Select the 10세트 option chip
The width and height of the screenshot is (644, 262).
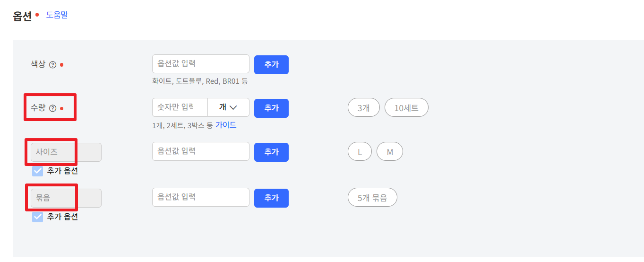[x=406, y=107]
